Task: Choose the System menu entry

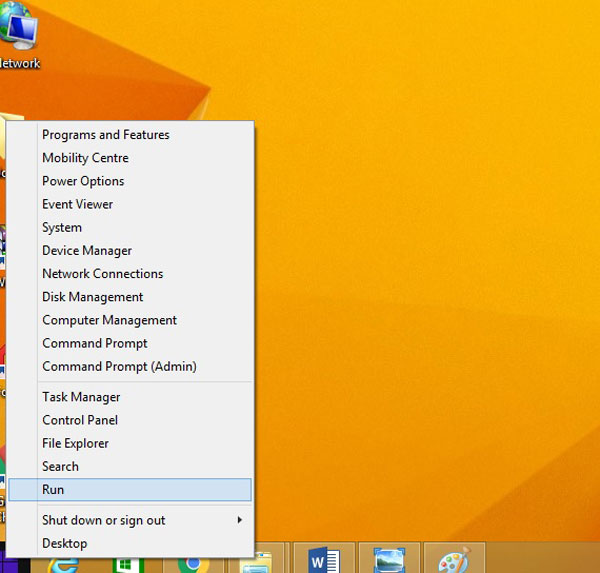Action: (x=130, y=227)
